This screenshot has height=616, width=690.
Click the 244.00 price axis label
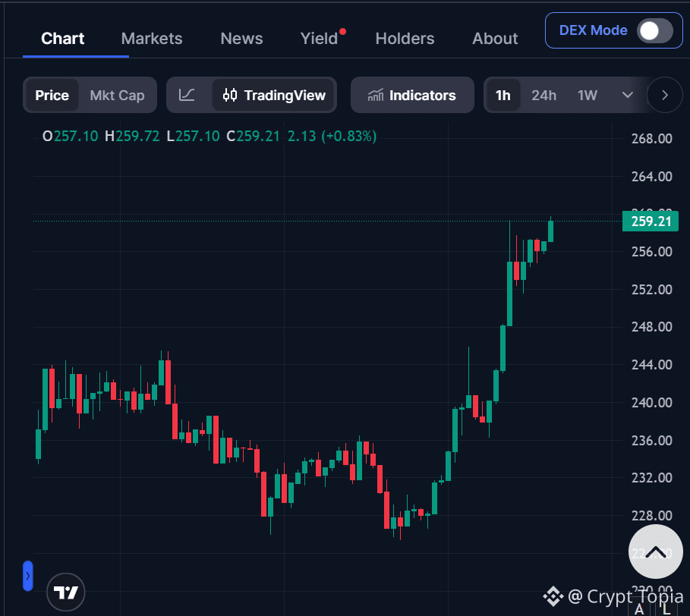pos(652,365)
